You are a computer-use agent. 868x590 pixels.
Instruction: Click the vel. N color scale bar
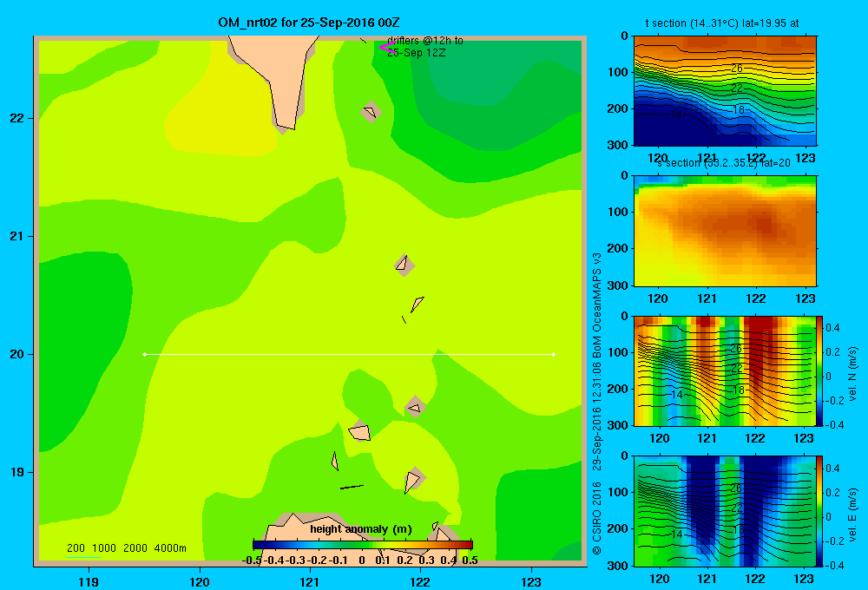point(820,370)
